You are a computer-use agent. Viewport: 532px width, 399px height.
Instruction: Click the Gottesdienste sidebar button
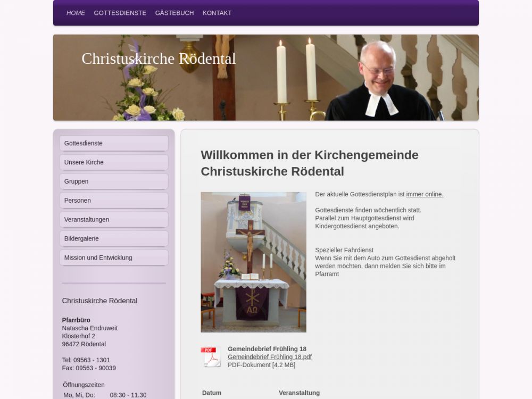(114, 143)
